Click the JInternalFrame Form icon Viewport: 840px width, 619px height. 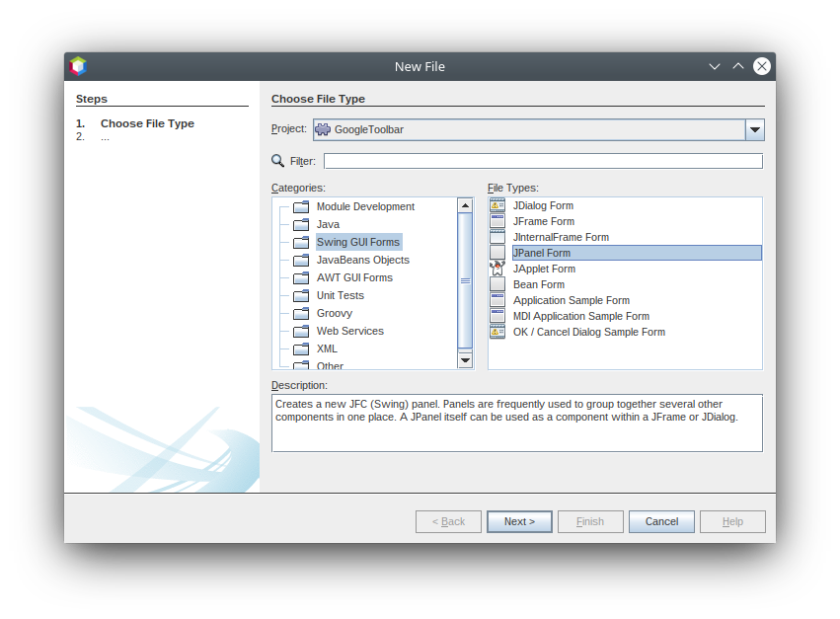[x=497, y=237]
